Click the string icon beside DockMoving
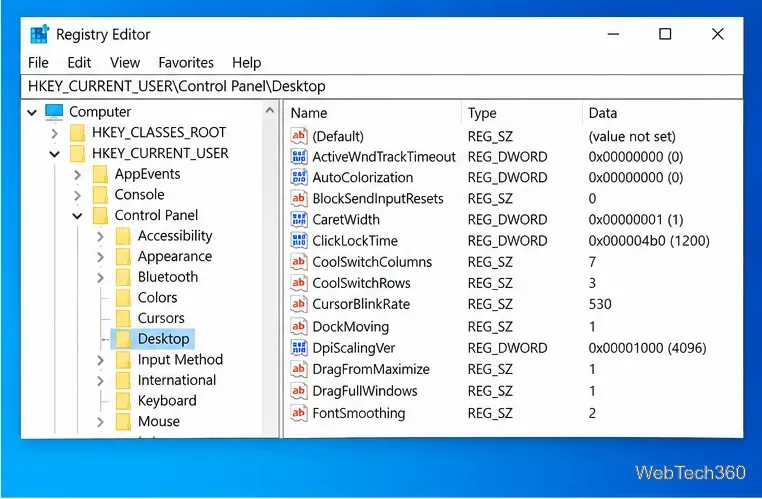This screenshot has height=499, width=762. pos(299,326)
